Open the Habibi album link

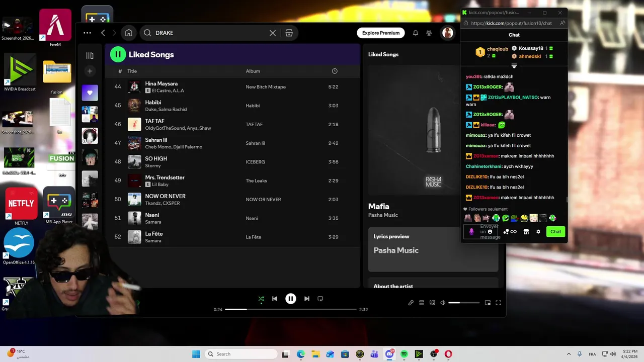[253, 106]
